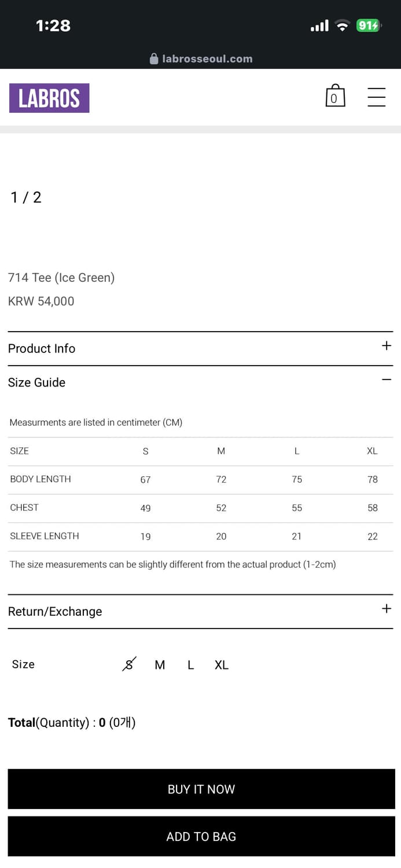Tap the battery indicator

369,25
